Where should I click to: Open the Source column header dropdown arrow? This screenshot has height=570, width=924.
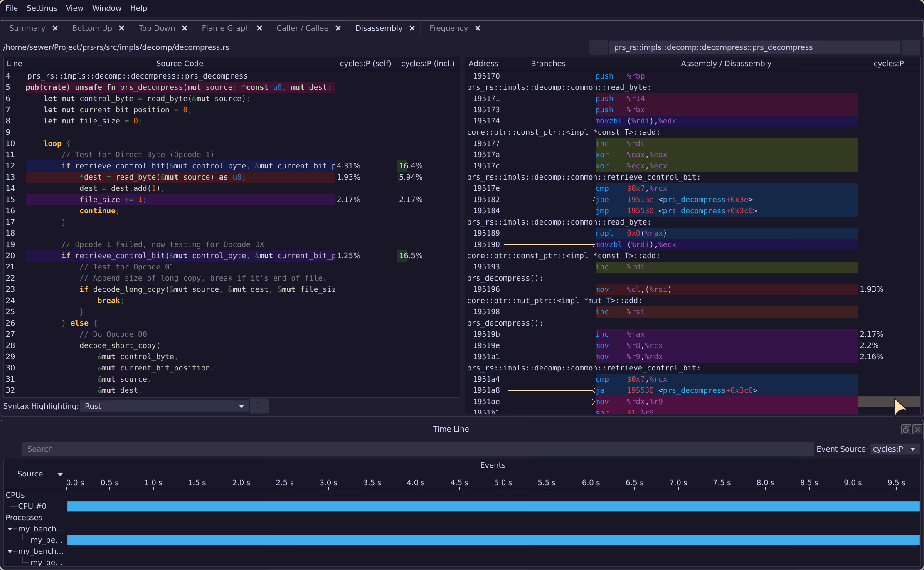point(60,474)
